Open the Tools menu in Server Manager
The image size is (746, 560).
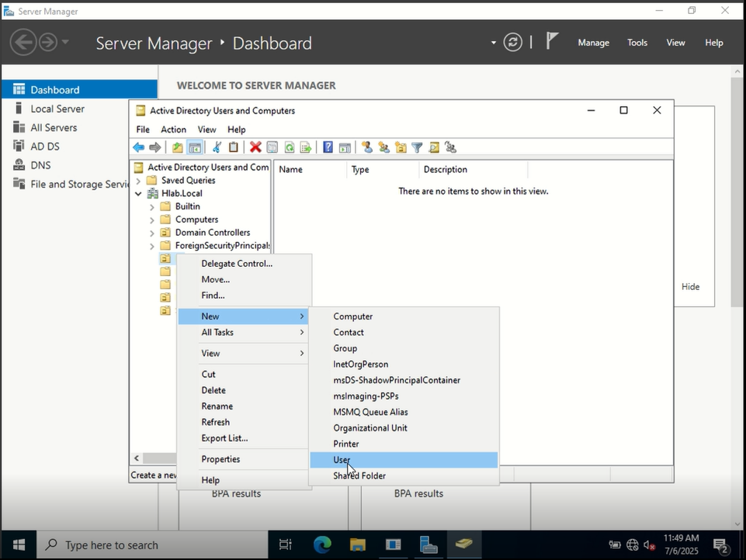pyautogui.click(x=637, y=43)
